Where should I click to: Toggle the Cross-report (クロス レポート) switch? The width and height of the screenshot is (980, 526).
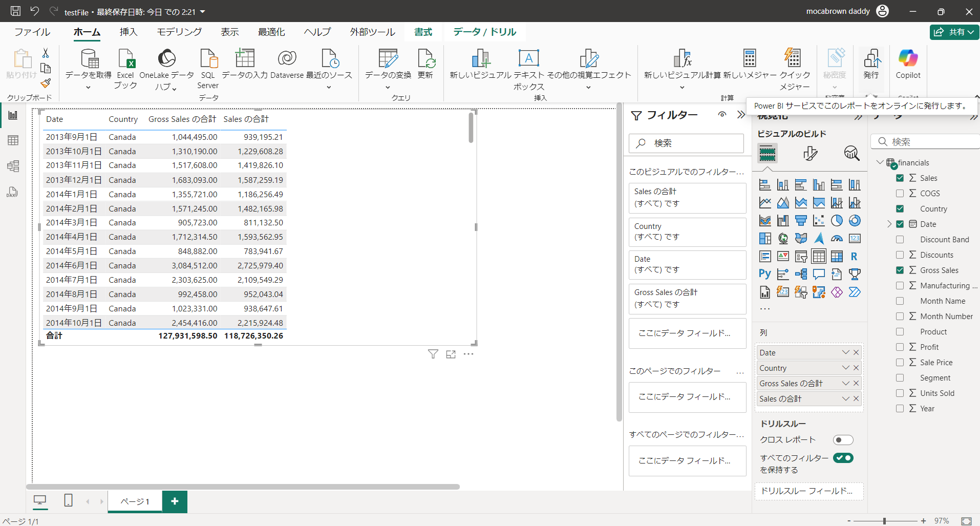(843, 440)
